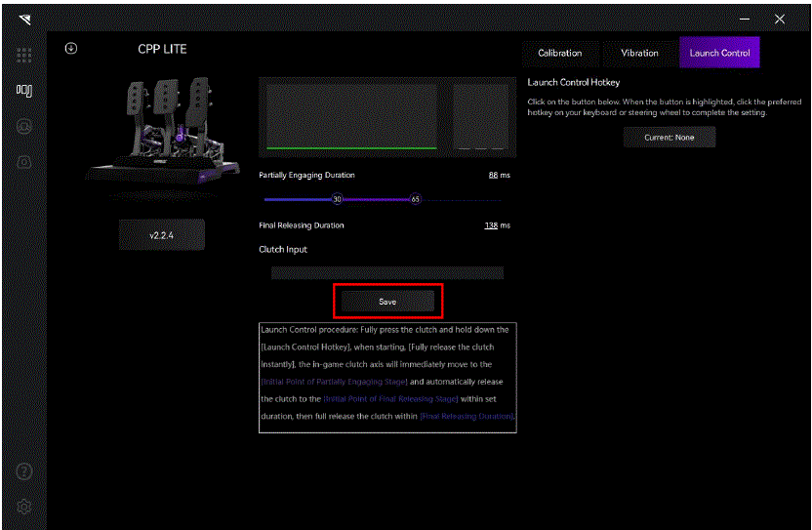The height and width of the screenshot is (530, 812).
Task: Close the application window
Action: click(780, 20)
